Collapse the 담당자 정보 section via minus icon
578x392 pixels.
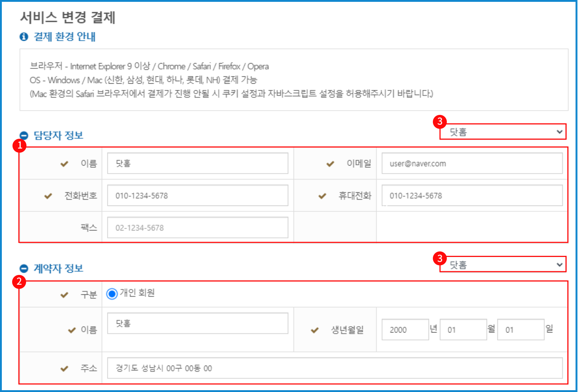tap(24, 135)
